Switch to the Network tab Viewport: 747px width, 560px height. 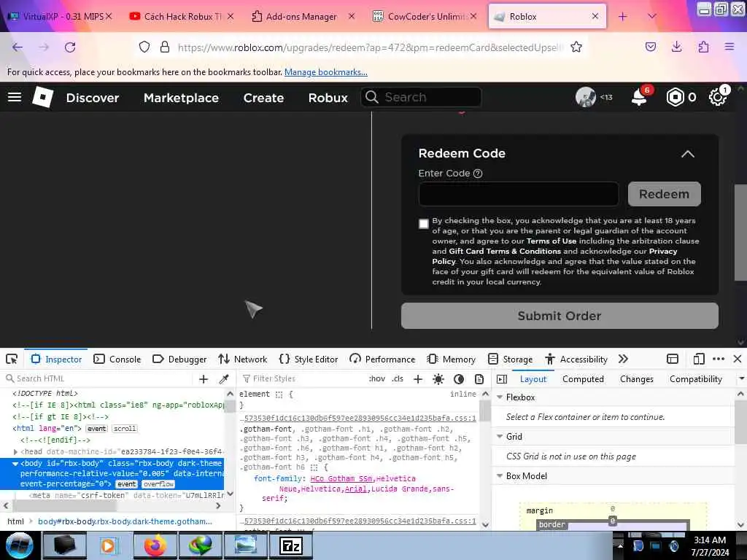[x=242, y=359]
